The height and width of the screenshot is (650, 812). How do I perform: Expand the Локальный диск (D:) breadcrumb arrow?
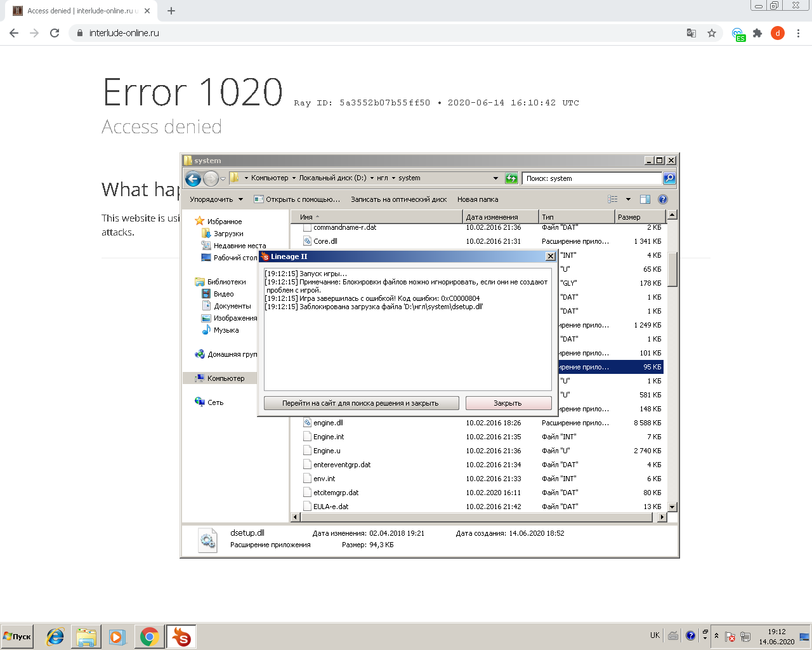[372, 178]
